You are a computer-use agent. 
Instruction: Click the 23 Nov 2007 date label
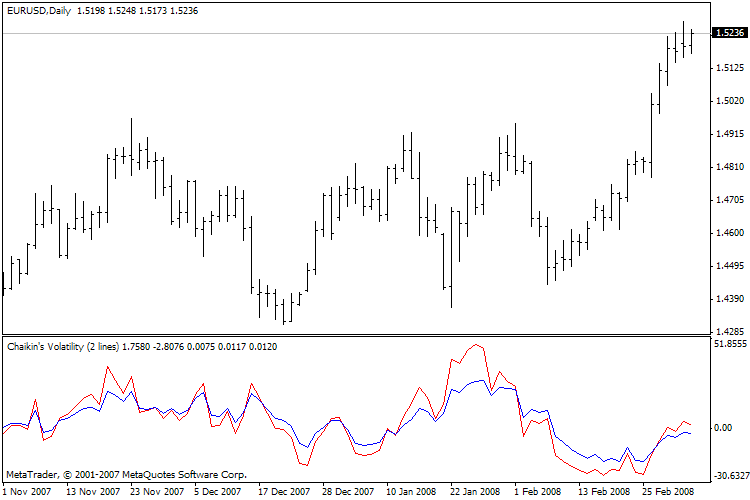tap(157, 491)
